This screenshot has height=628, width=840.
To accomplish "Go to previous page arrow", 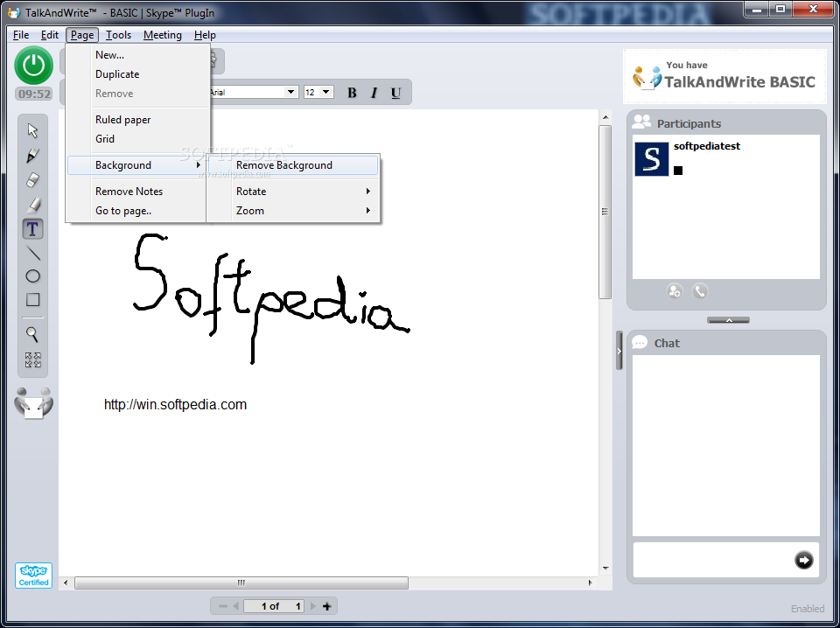I will [235, 607].
